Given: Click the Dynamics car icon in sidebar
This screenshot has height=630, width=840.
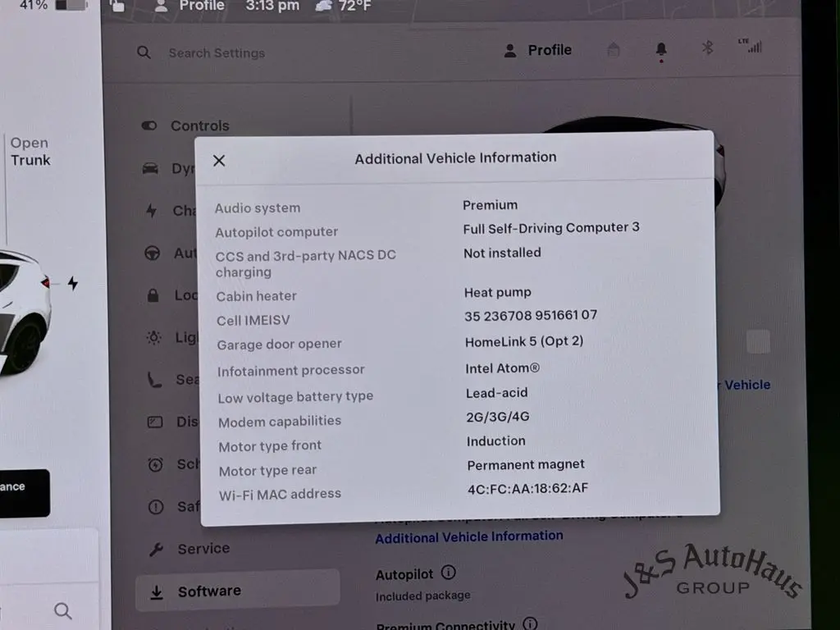Looking at the screenshot, I should click(151, 169).
